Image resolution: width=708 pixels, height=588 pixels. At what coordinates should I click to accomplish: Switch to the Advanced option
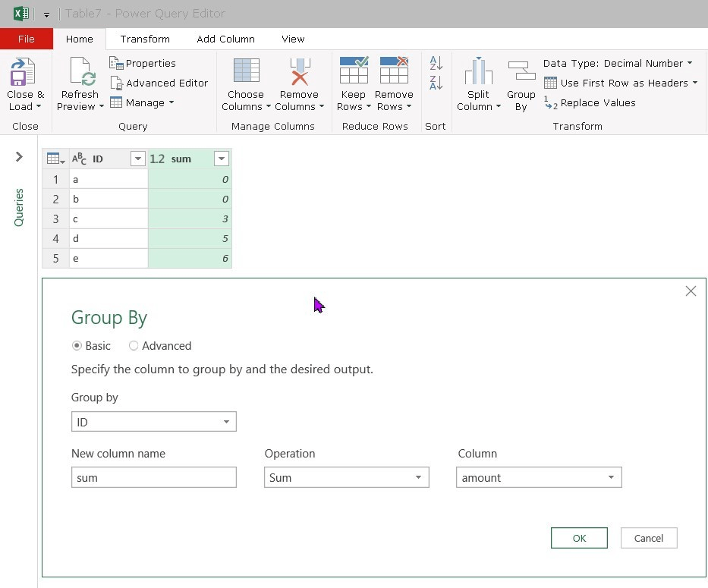pyautogui.click(x=134, y=345)
